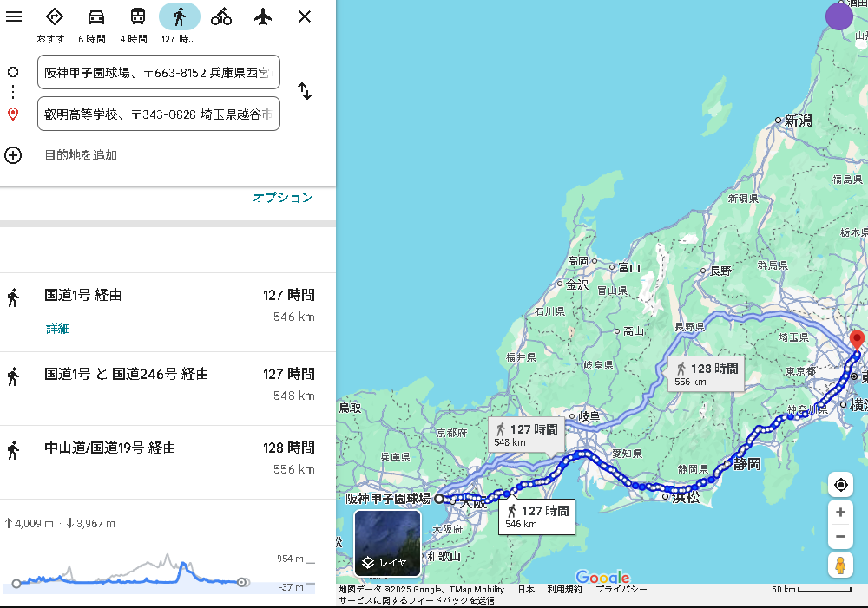Image resolution: width=868 pixels, height=608 pixels.
Task: Zoom in the map with plus
Action: pyautogui.click(x=840, y=513)
